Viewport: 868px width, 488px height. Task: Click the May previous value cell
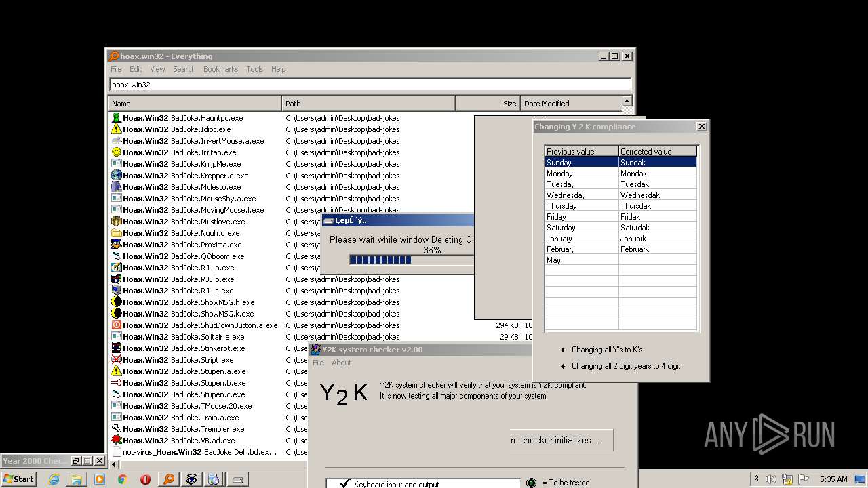(x=582, y=260)
